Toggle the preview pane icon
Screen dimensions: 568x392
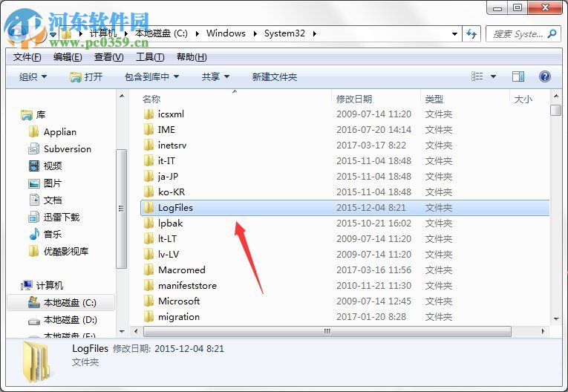pyautogui.click(x=518, y=76)
